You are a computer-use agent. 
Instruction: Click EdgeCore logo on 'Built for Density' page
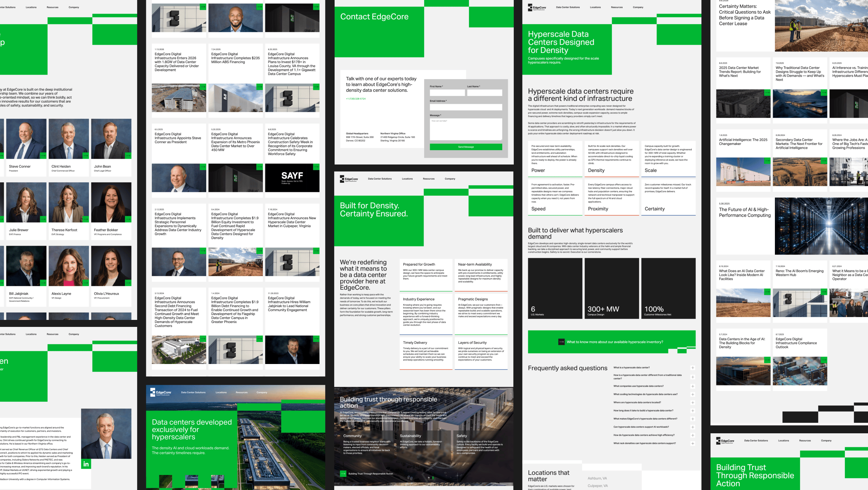click(x=349, y=179)
